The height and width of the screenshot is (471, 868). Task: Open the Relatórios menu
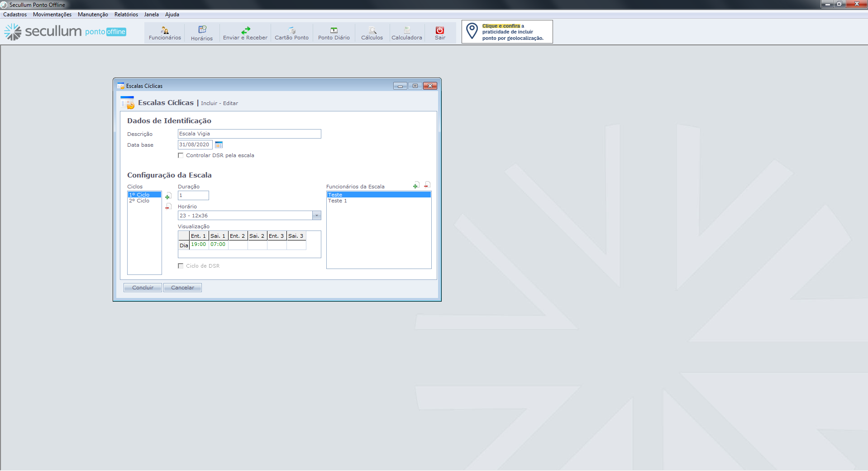click(x=126, y=14)
